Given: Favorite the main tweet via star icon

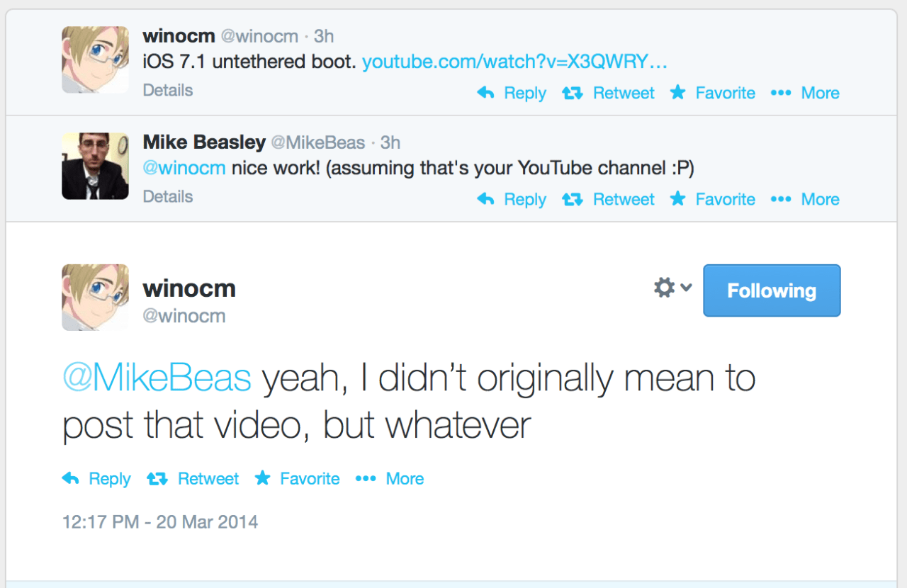Looking at the screenshot, I should (263, 479).
